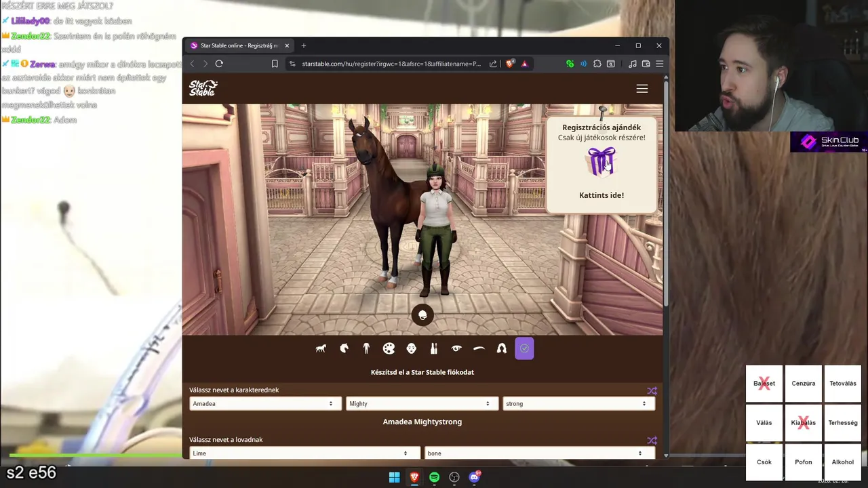Open Brave from the taskbar
Viewport: 868px width, 488px height.
tap(414, 477)
